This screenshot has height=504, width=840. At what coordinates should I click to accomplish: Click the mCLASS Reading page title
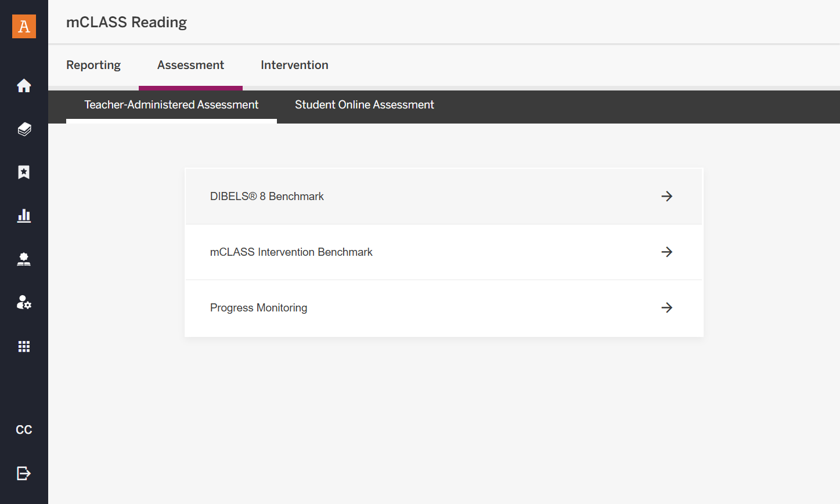coord(127,22)
